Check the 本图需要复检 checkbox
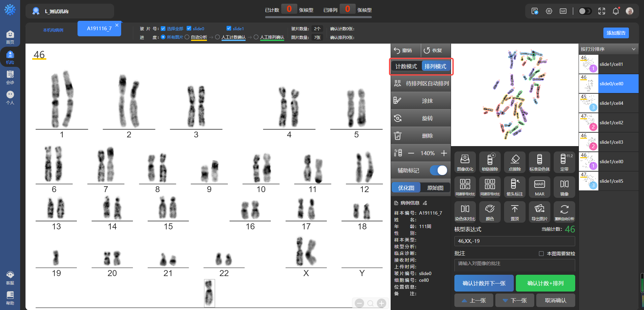Viewport: 644px width, 310px height. pos(541,254)
